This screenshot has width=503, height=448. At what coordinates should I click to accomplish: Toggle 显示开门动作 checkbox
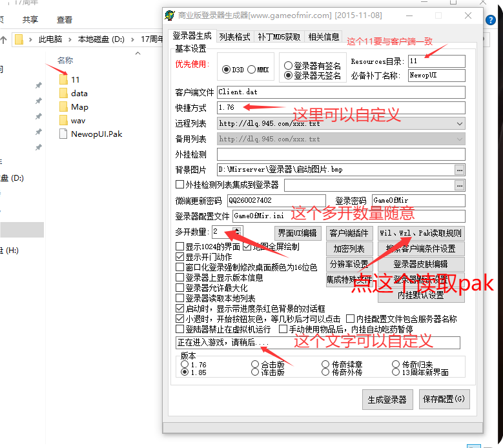click(180, 257)
